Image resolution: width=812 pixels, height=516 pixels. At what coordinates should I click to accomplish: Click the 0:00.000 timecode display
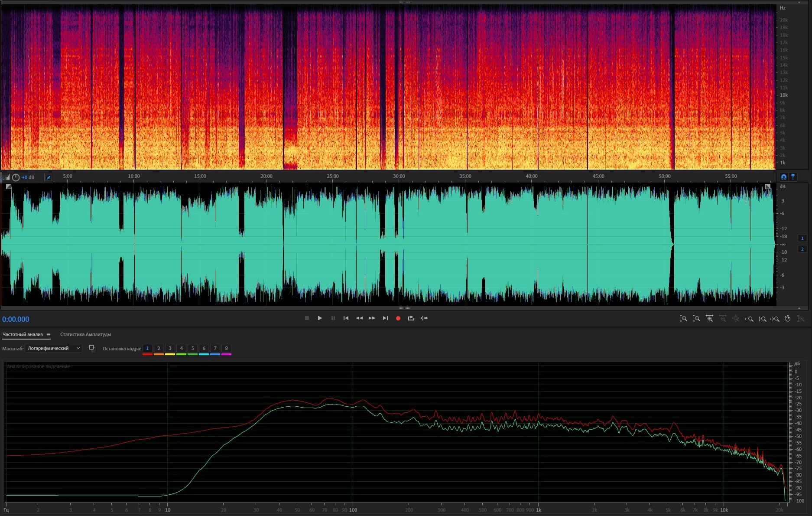[x=16, y=319]
